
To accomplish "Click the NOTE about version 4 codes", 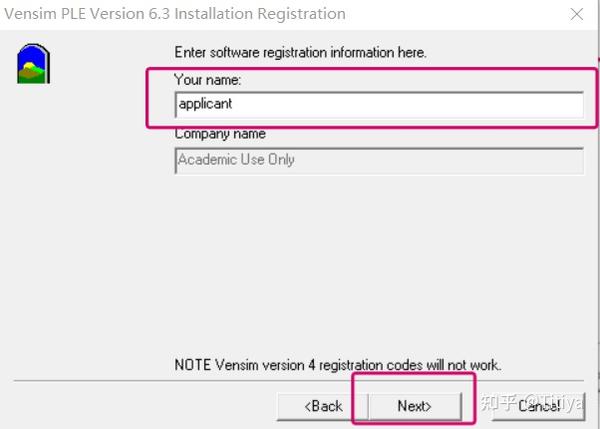I will point(338,364).
